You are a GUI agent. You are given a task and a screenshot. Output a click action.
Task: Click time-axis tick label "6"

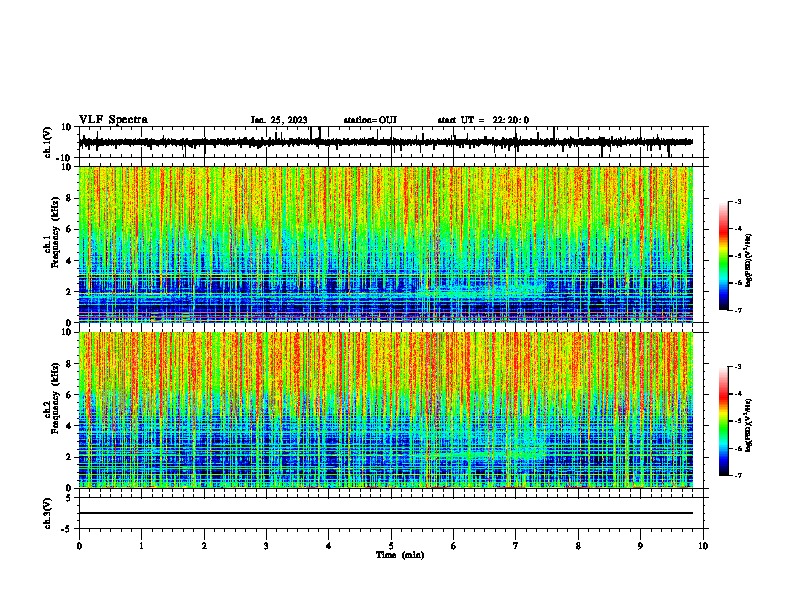pyautogui.click(x=454, y=546)
